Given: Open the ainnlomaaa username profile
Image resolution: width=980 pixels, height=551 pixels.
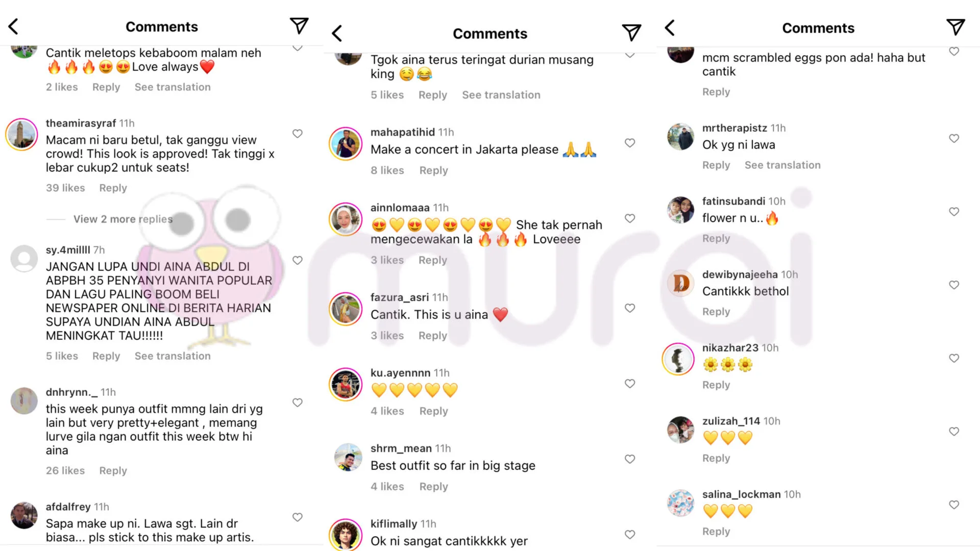Looking at the screenshot, I should pos(400,208).
